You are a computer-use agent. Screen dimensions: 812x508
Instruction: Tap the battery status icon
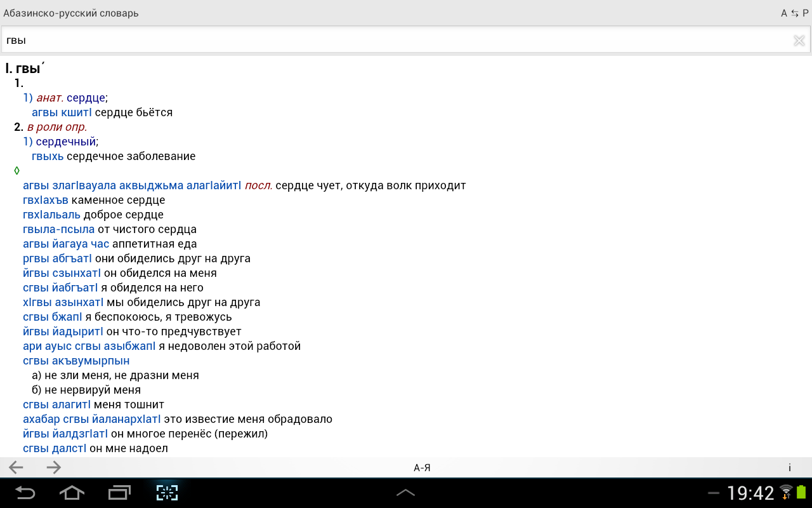point(801,492)
